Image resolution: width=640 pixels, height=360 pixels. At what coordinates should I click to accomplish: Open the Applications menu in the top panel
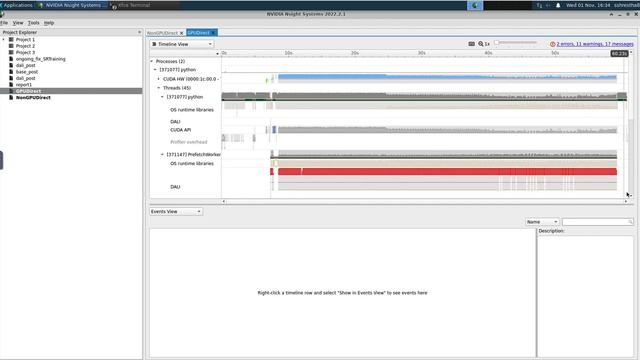(17, 5)
